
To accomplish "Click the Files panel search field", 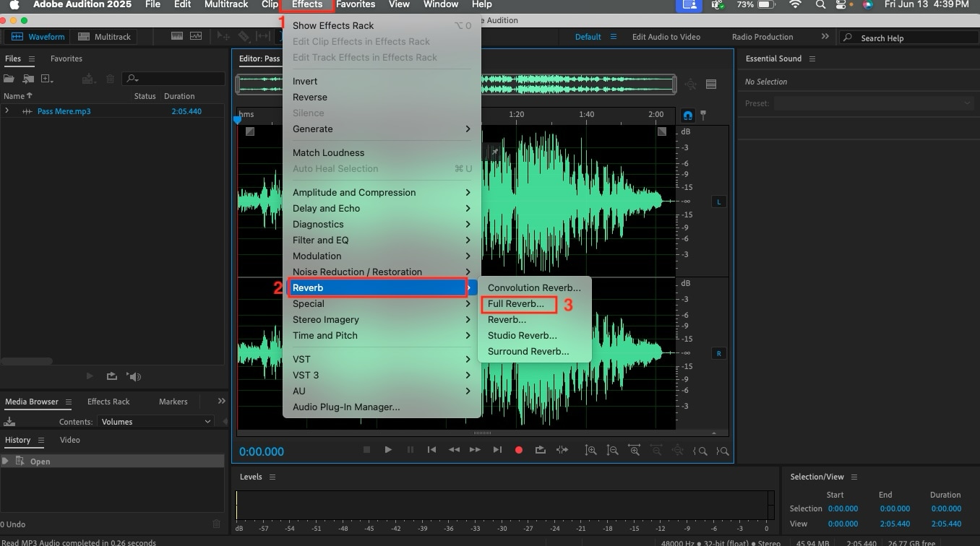I will [172, 79].
